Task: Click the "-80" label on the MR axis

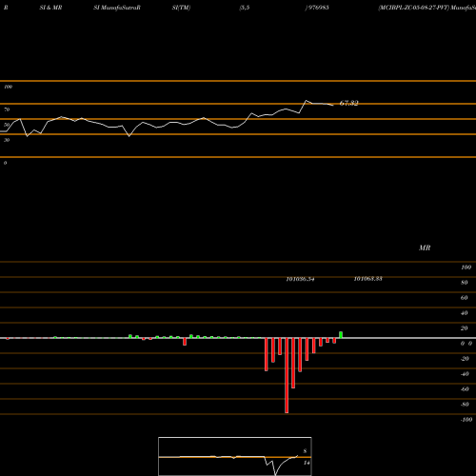Action: [x=465, y=405]
